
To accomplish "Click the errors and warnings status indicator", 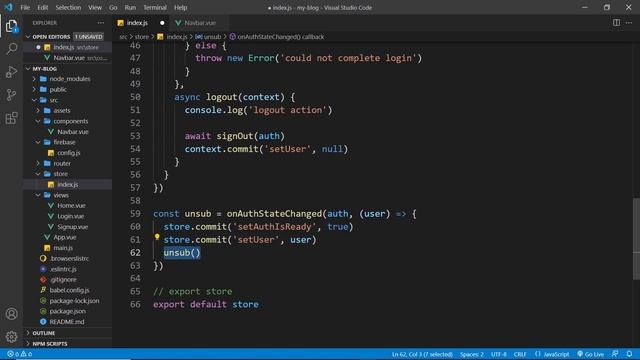I will point(19,354).
